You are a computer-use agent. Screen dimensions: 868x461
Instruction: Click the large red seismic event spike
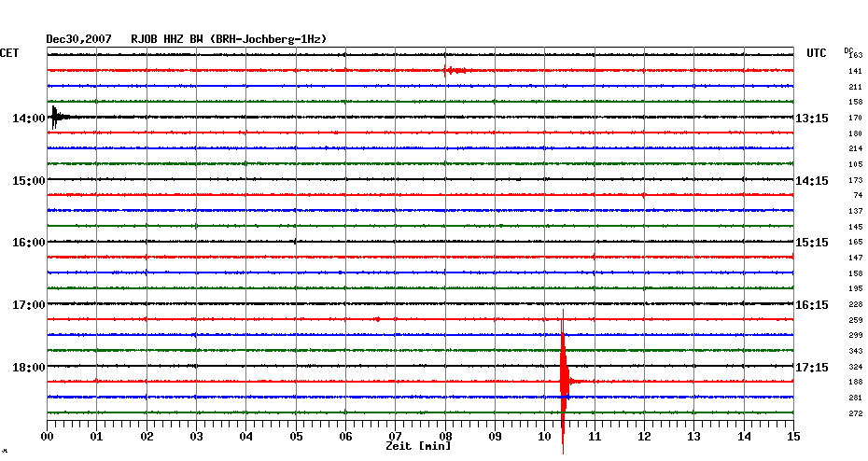[x=564, y=382]
